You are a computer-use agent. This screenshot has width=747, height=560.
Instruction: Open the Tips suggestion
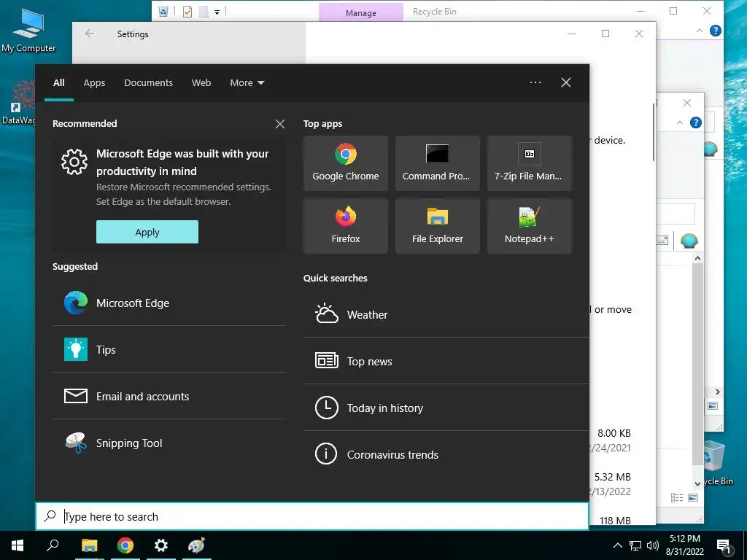(169, 349)
